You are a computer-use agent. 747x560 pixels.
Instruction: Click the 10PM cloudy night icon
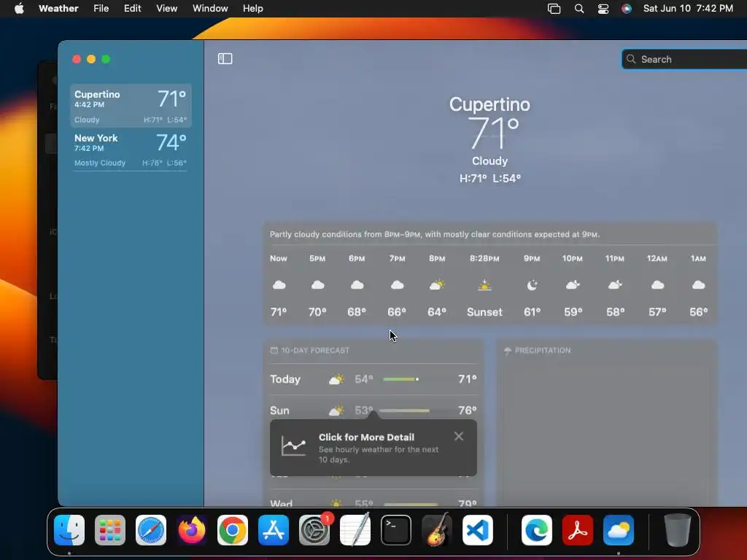(573, 285)
